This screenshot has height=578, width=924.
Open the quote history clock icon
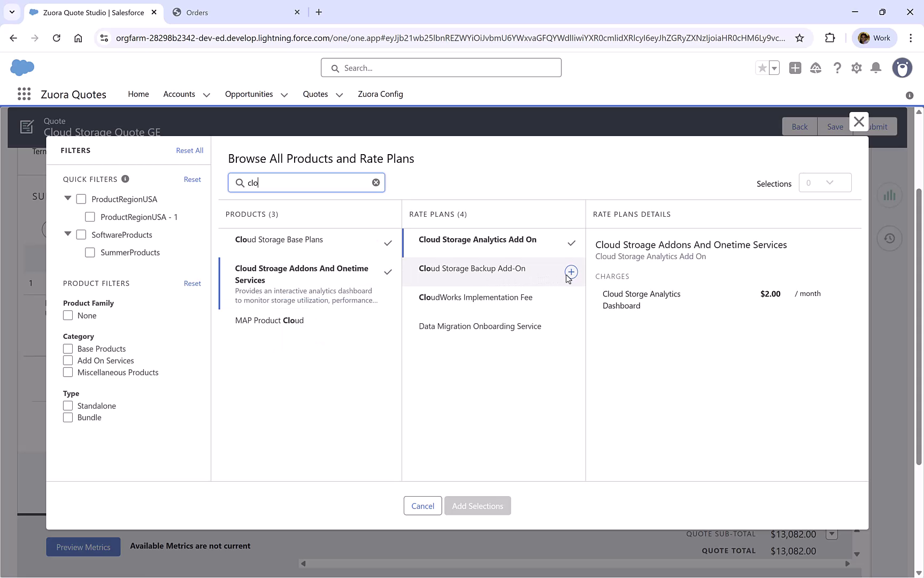(x=889, y=238)
